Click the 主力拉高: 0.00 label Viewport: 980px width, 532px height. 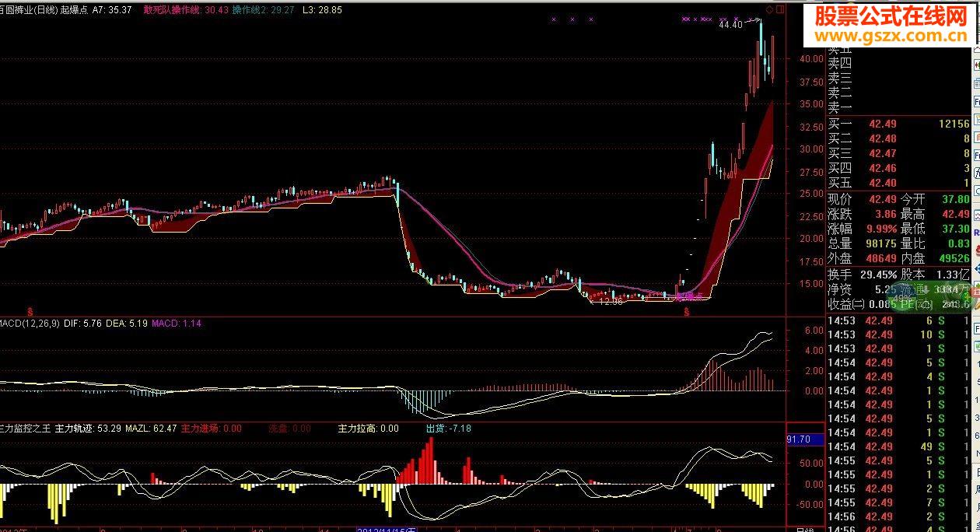pos(369,429)
